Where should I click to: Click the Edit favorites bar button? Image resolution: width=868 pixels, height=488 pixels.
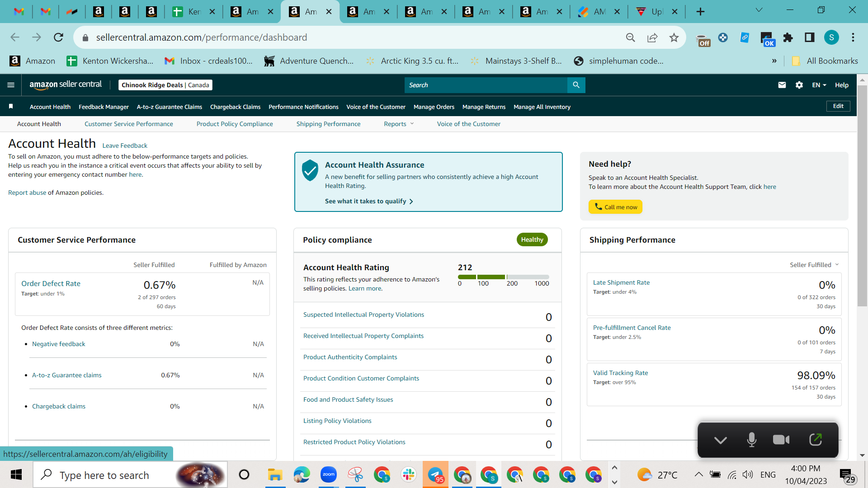coord(838,106)
